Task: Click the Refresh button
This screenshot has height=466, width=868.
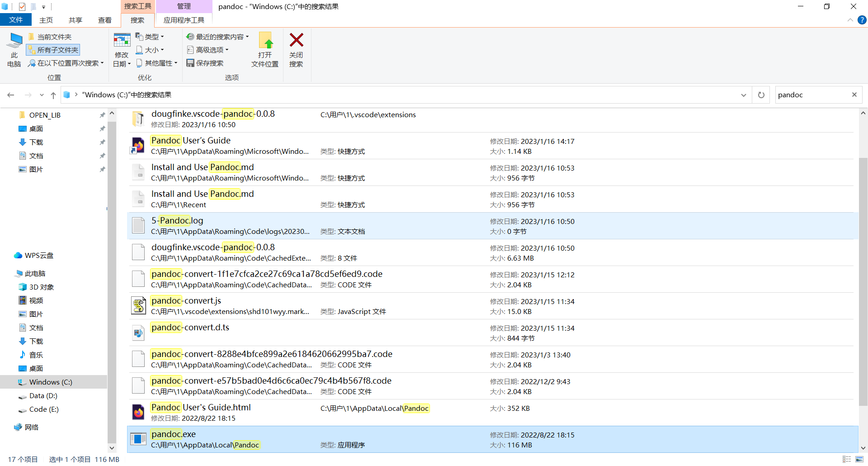Action: (761, 95)
